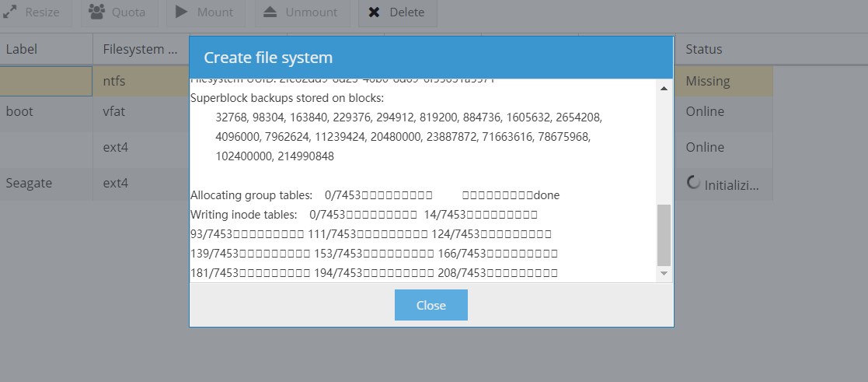Click the Create file system dialog title
868x382 pixels.
tap(268, 58)
